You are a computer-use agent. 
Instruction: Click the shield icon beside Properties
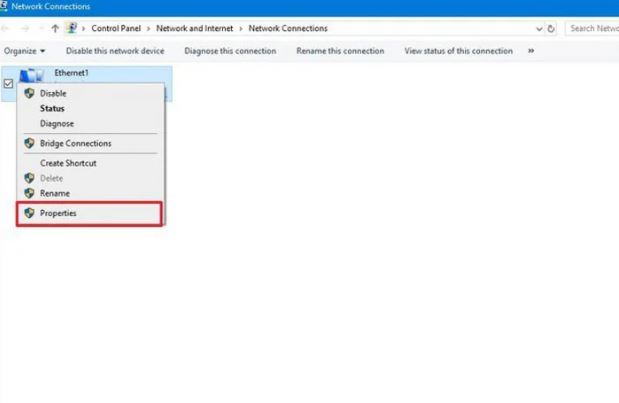29,213
